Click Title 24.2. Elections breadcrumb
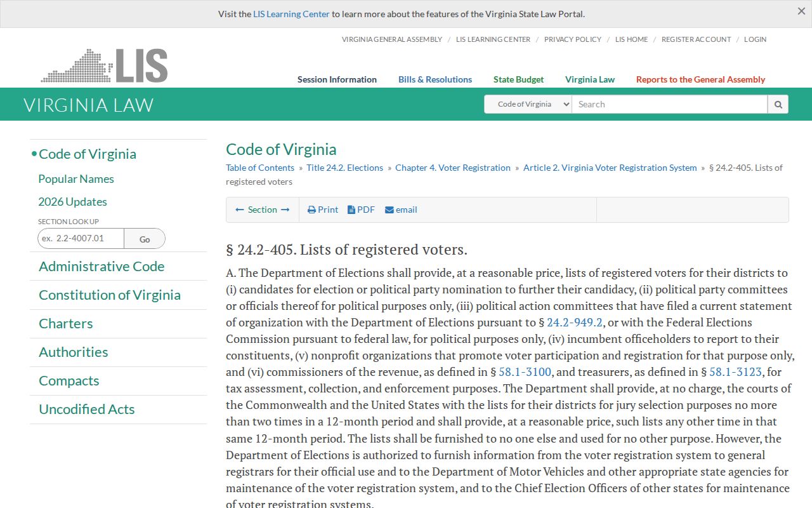The image size is (812, 508). (345, 168)
